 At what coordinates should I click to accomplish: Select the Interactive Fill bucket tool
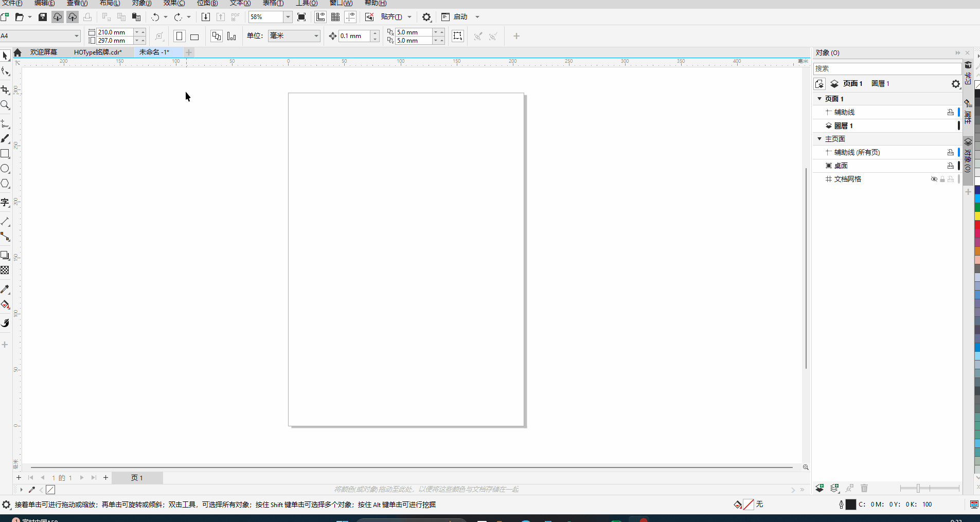[x=5, y=304]
